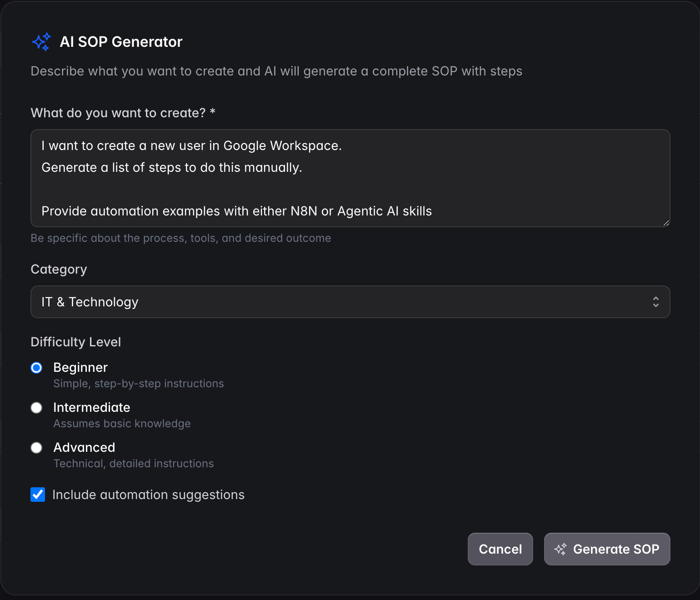Click into the What do you want to create text area
Viewport: 700px width, 600px height.
(x=350, y=178)
